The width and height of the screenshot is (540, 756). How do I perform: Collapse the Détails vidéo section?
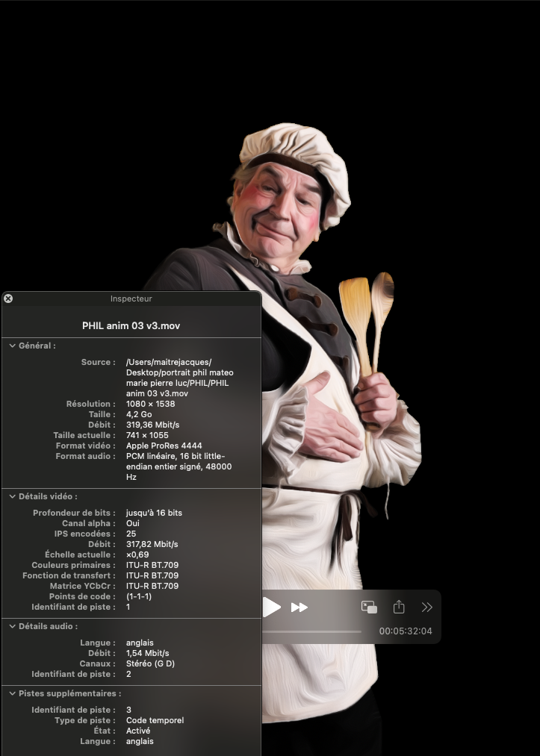(12, 496)
